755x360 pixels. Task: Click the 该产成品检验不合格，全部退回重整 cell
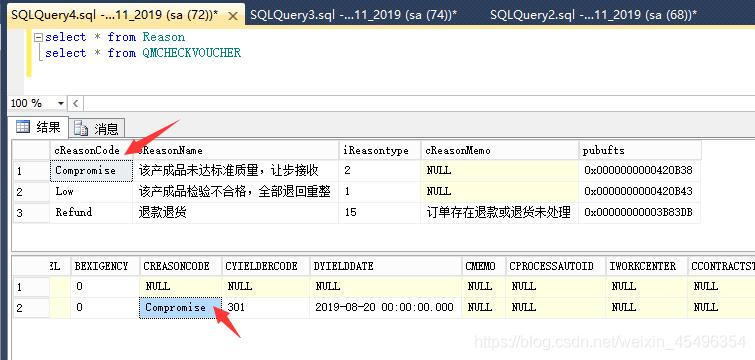click(x=235, y=192)
